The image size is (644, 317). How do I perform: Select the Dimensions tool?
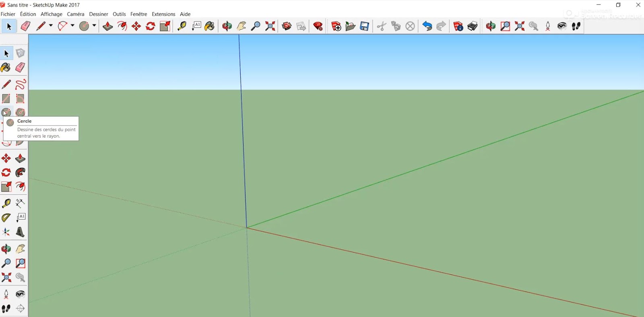[20, 203]
